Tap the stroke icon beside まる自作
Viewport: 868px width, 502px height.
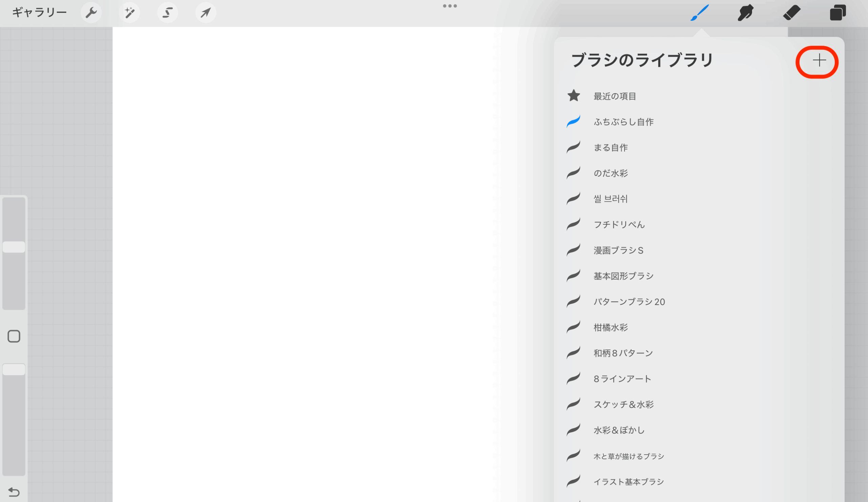click(573, 147)
